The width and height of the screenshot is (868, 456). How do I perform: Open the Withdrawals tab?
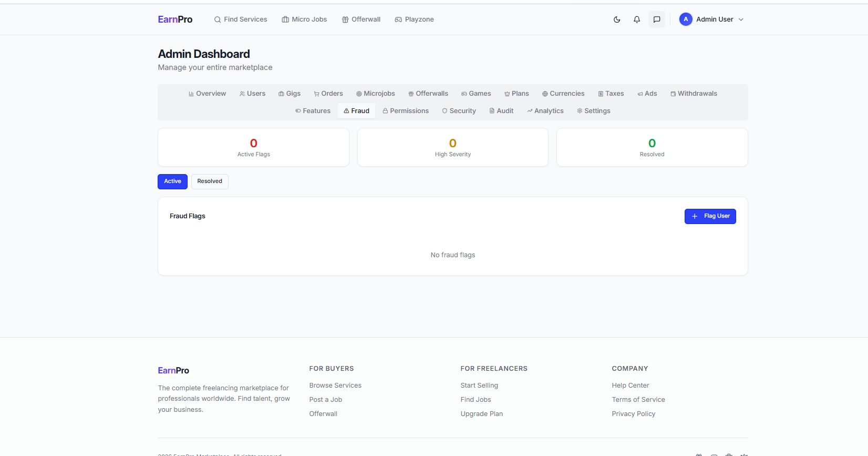click(694, 94)
